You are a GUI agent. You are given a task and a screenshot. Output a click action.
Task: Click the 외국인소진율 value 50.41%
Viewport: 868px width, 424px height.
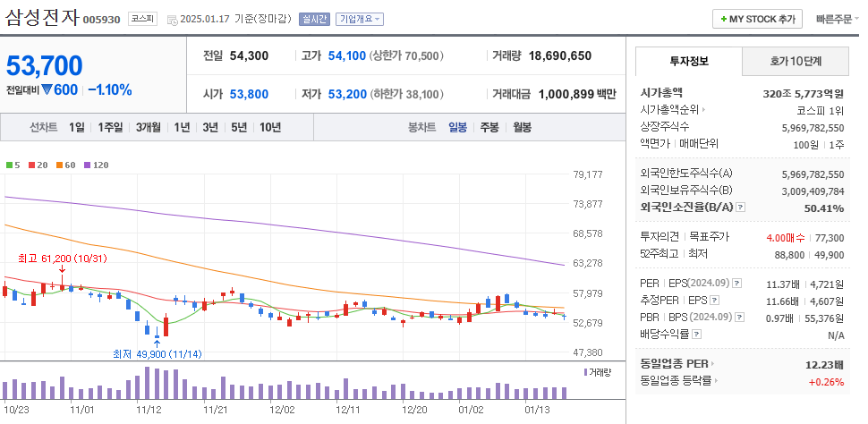pyautogui.click(x=824, y=208)
